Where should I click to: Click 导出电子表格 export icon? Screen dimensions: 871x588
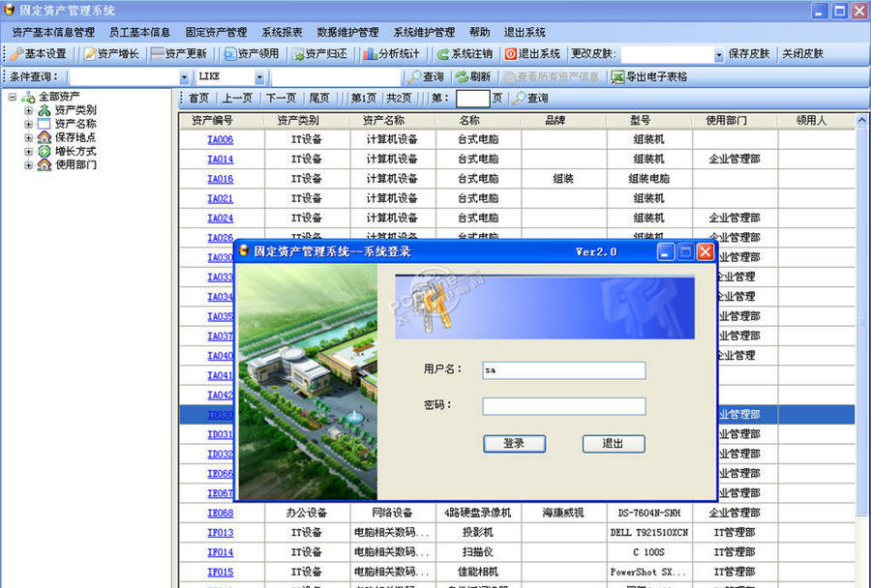[617, 76]
